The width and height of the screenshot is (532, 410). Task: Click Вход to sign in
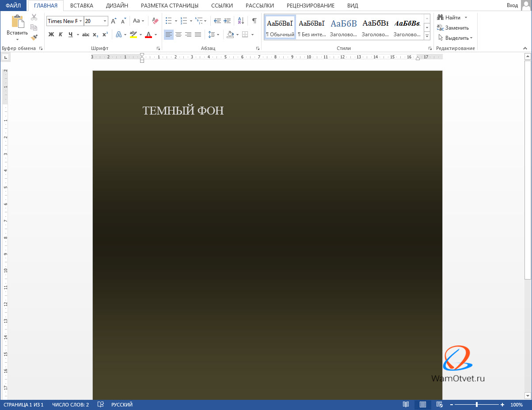(513, 5)
